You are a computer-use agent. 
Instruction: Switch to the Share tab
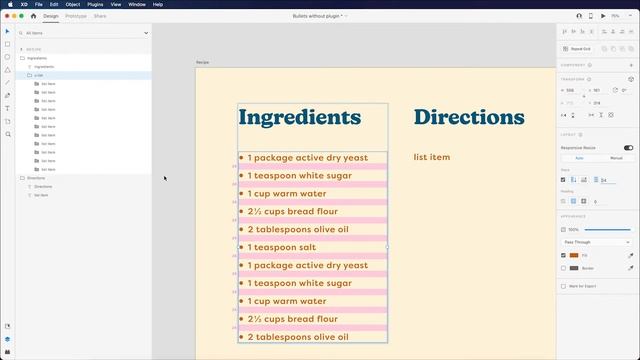pos(100,16)
